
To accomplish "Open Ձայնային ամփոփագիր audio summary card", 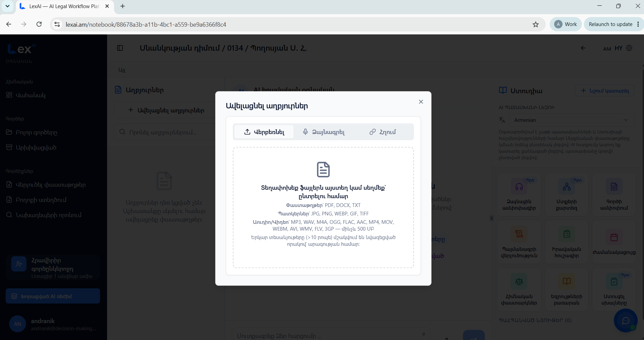I will click(x=519, y=194).
